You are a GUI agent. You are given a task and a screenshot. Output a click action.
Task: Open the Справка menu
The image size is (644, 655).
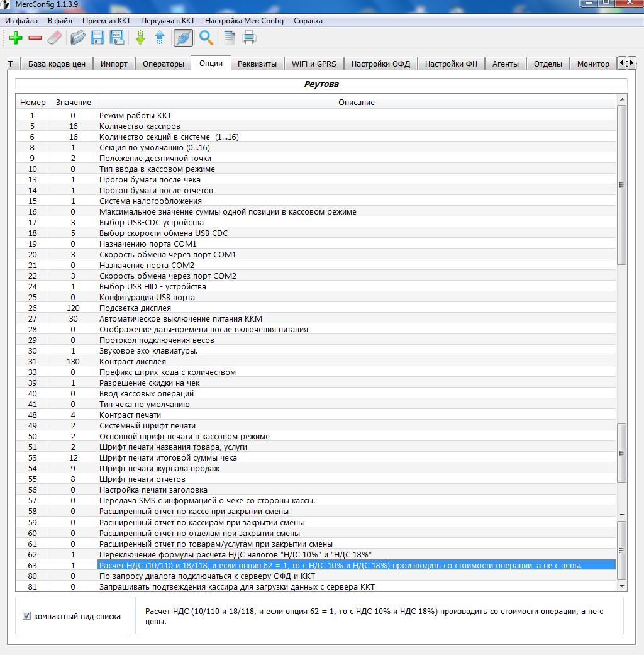pos(308,21)
